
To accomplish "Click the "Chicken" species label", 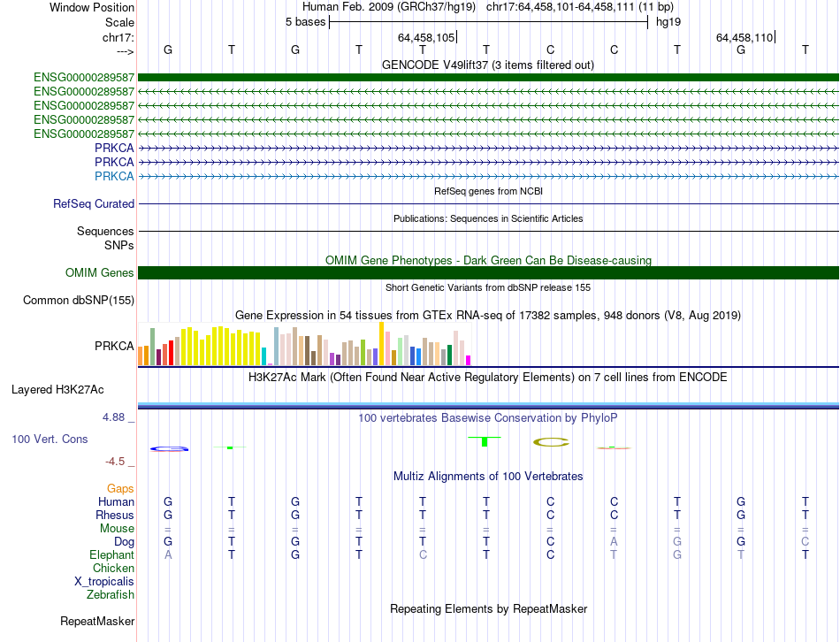I will (x=113, y=568).
